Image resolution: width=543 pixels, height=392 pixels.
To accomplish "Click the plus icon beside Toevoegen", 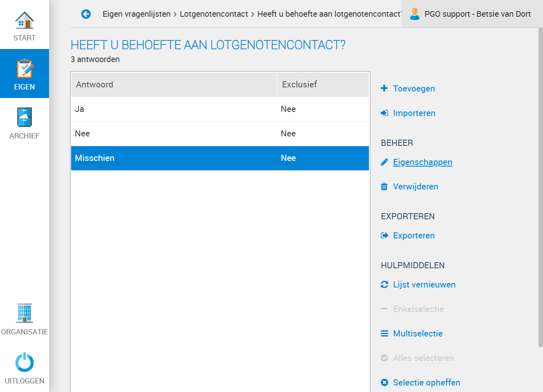I will point(384,88).
